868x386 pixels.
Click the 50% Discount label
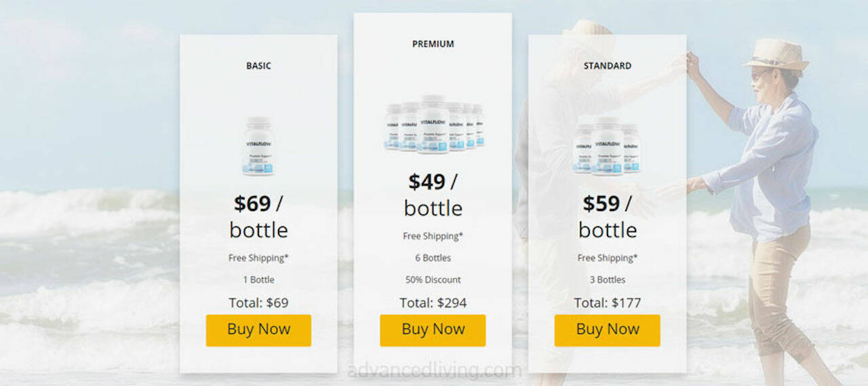(x=433, y=279)
